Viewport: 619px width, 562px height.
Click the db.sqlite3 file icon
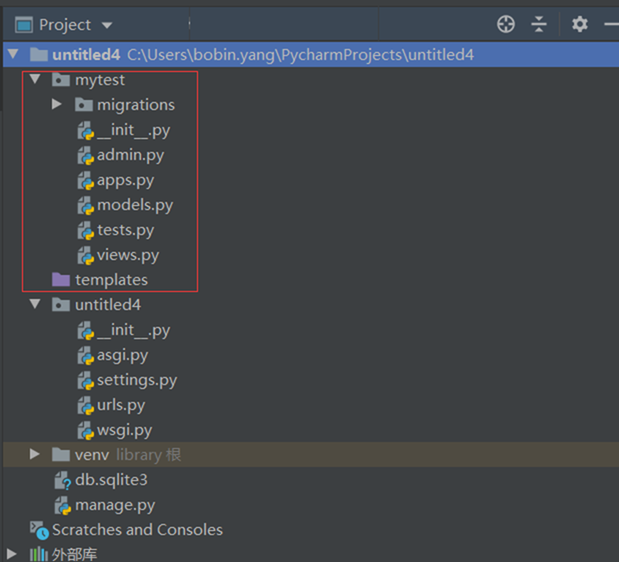[x=61, y=480]
